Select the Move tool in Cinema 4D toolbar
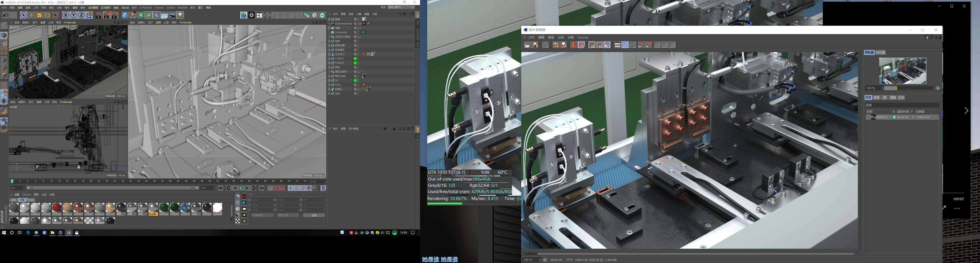Viewport: 980px width, 263px height. click(31, 15)
